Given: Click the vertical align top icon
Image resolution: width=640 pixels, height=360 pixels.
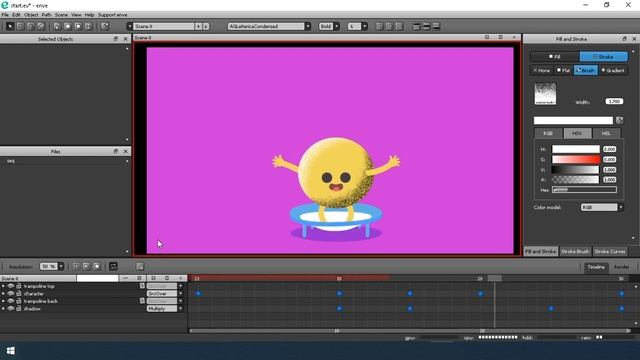Looking at the screenshot, I should (416, 26).
